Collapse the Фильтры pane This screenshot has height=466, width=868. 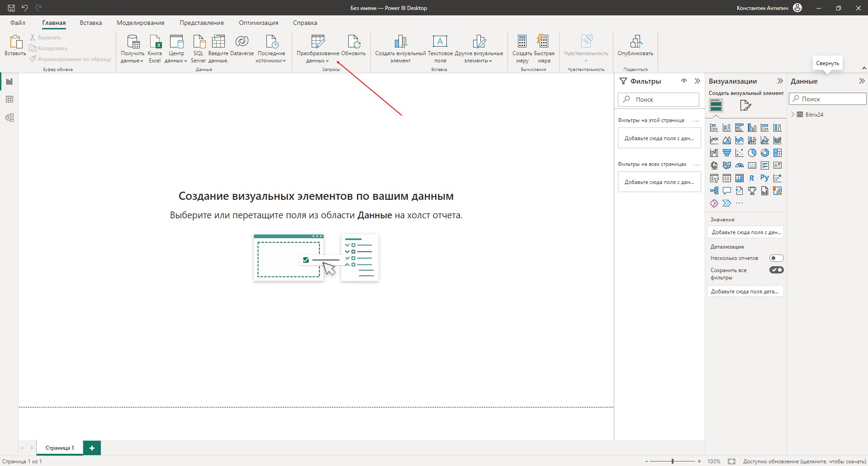pyautogui.click(x=697, y=81)
